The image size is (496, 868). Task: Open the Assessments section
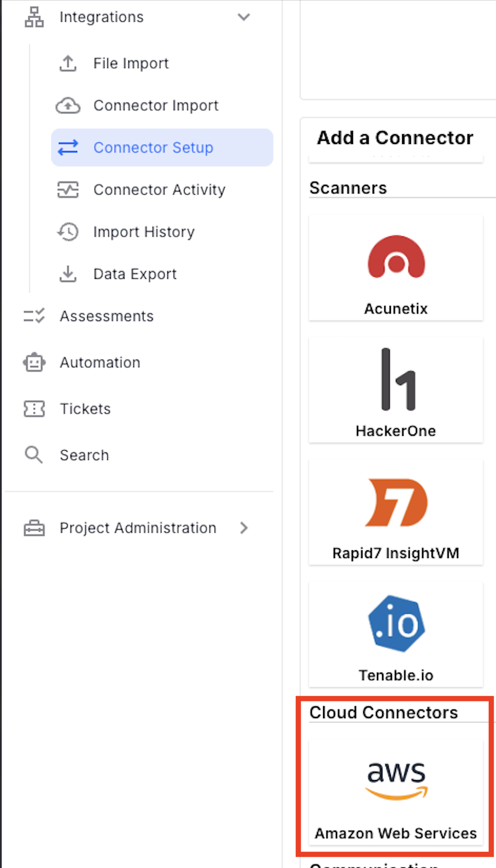pyautogui.click(x=107, y=316)
